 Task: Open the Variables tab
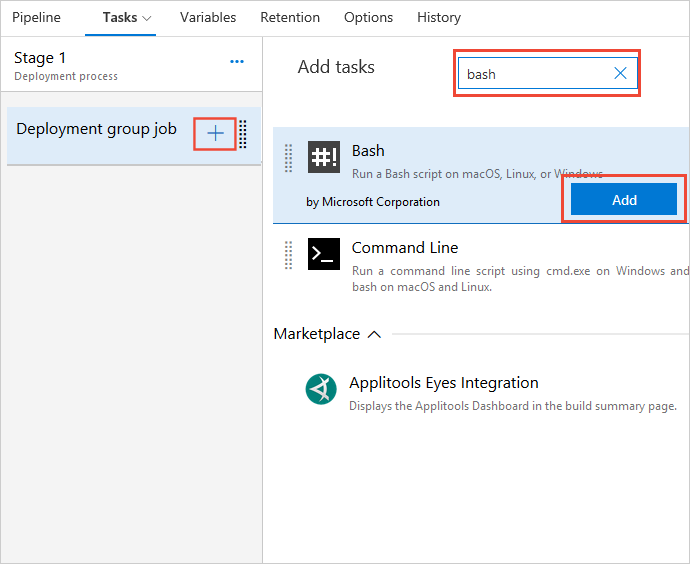tap(208, 18)
